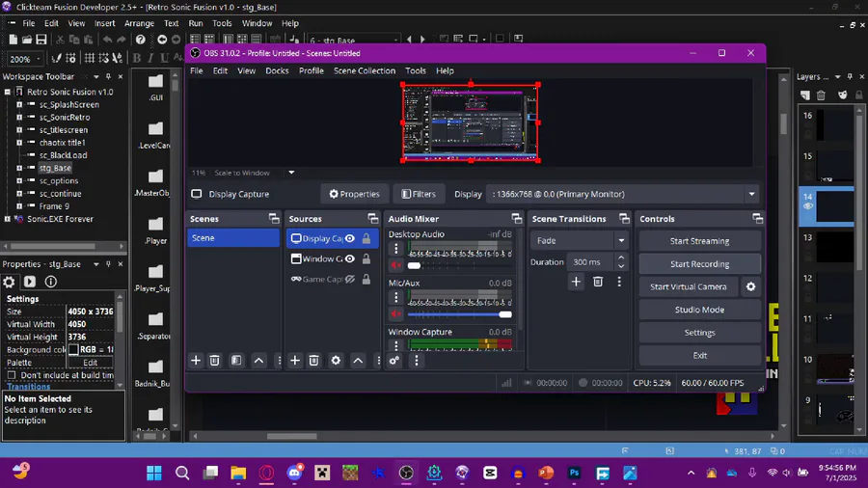Pop out the Controls dock

click(x=758, y=219)
